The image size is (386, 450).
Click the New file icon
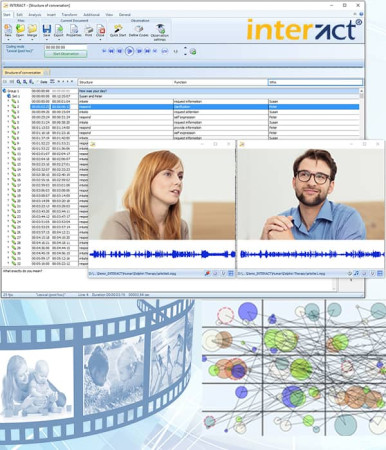coord(8,30)
